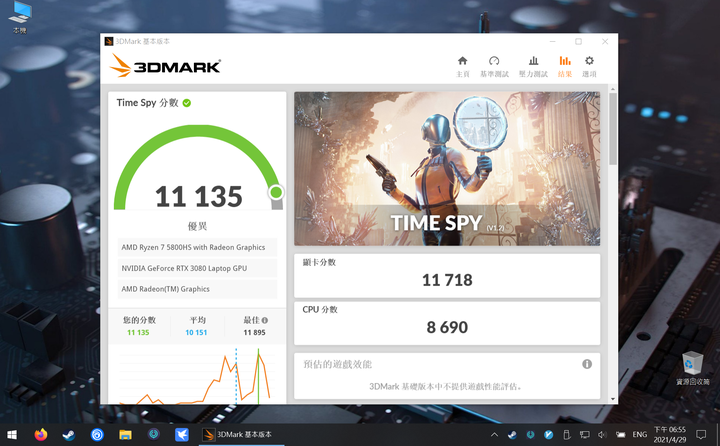
Task: Show hidden system tray icons chevron
Action: 494,435
